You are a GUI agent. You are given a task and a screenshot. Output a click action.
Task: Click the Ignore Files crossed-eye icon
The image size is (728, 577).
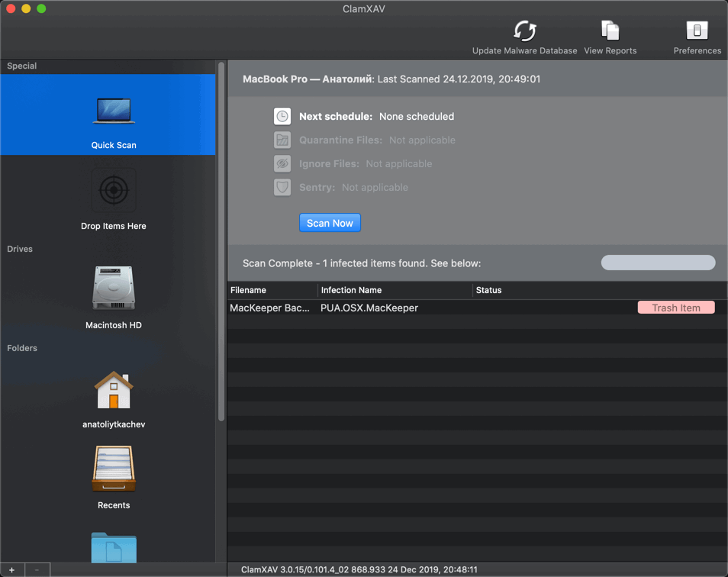point(282,164)
